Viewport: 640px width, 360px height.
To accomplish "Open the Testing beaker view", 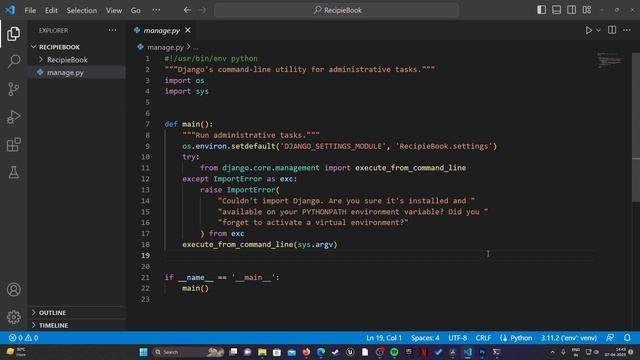I will tap(13, 172).
